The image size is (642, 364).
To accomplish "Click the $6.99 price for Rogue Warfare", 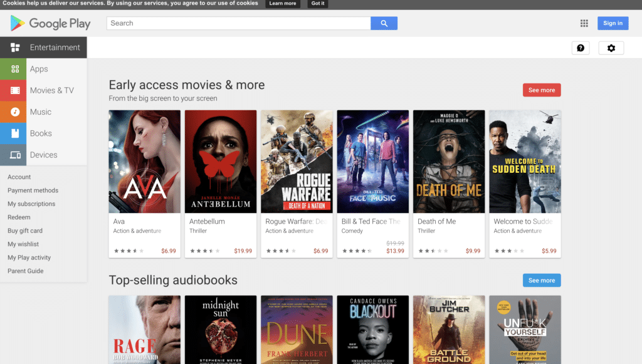I will (x=320, y=251).
